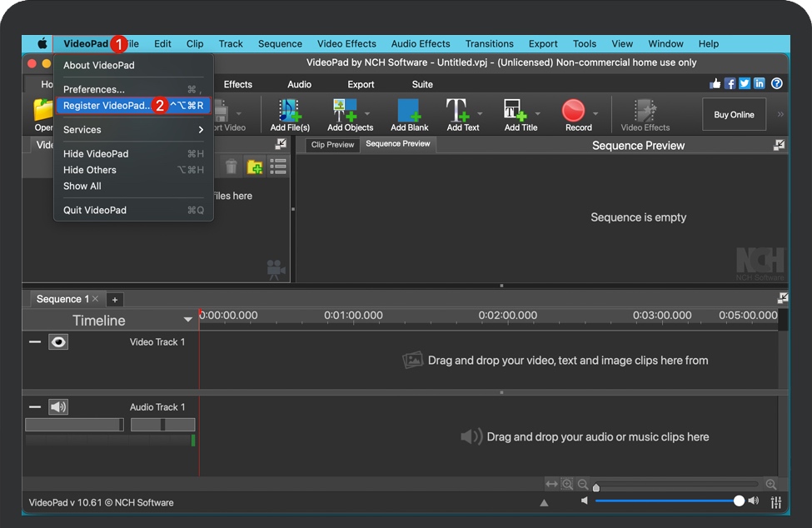Screen dimensions: 812x528
Task: Toggle Video Track 1 visibility eye
Action: point(57,341)
